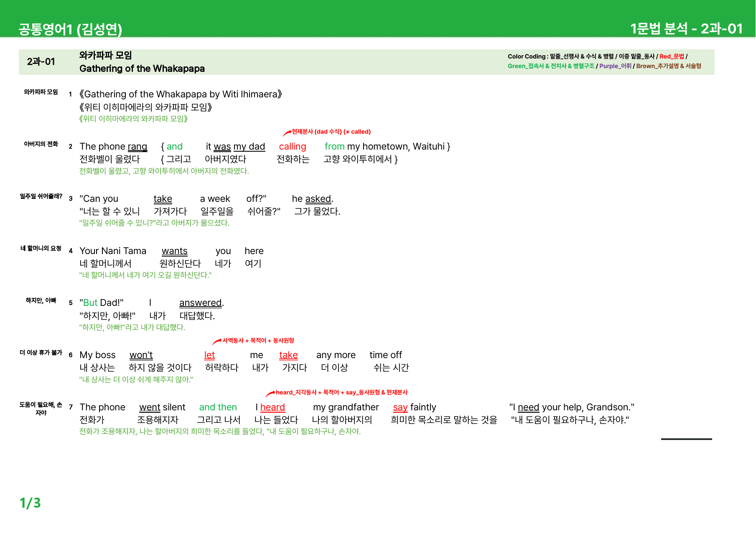Click the sentence 《Gathering of the Whakapapa by Witi Ihimaera》

pyautogui.click(x=181, y=94)
